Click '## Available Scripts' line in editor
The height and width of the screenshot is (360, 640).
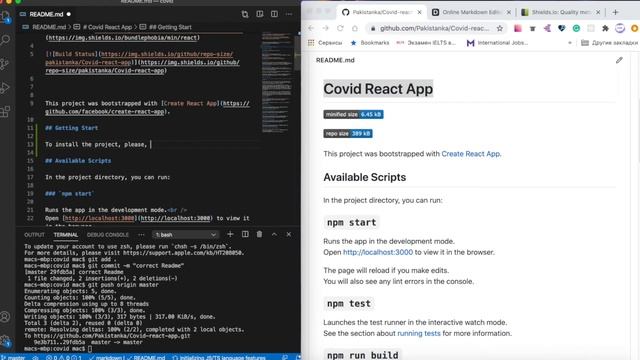(78, 161)
